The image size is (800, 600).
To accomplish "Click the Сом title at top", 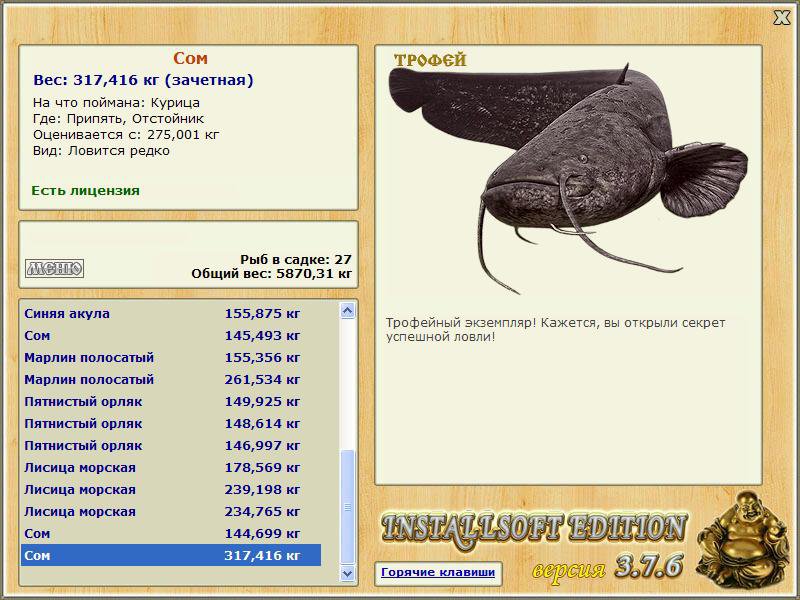I will [x=190, y=58].
